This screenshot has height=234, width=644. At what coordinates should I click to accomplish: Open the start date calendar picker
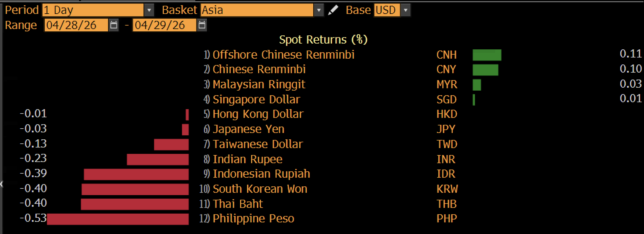point(113,25)
